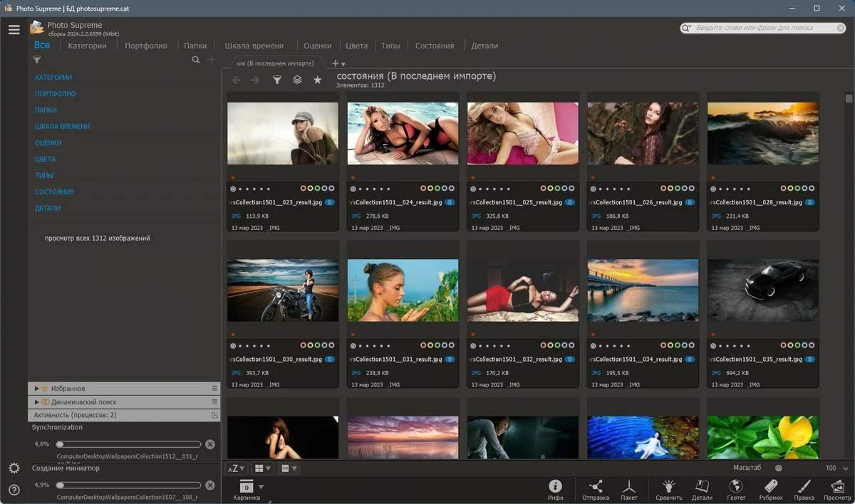Image resolution: width=855 pixels, height=504 pixels.
Task: Switch to the Состояния tab
Action: point(435,46)
